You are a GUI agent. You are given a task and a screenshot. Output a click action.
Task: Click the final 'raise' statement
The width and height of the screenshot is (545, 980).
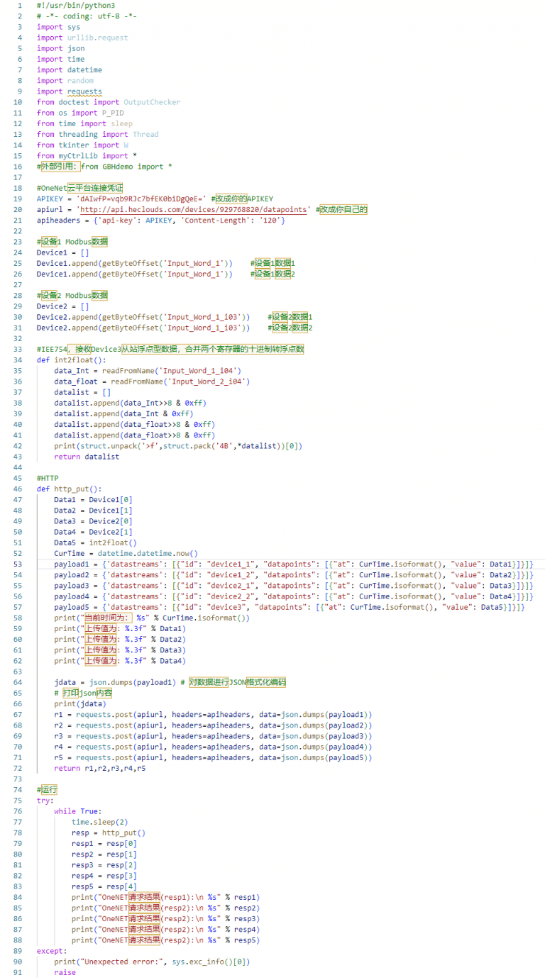coord(65,973)
